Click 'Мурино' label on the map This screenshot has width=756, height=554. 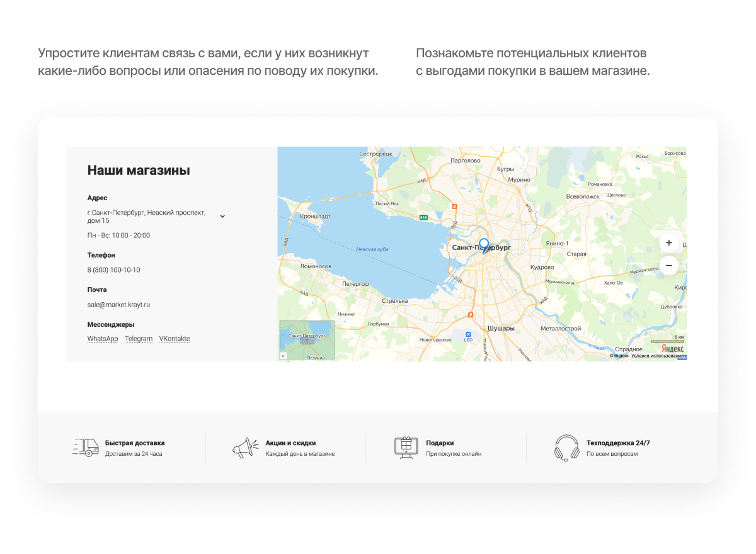pyautogui.click(x=519, y=179)
